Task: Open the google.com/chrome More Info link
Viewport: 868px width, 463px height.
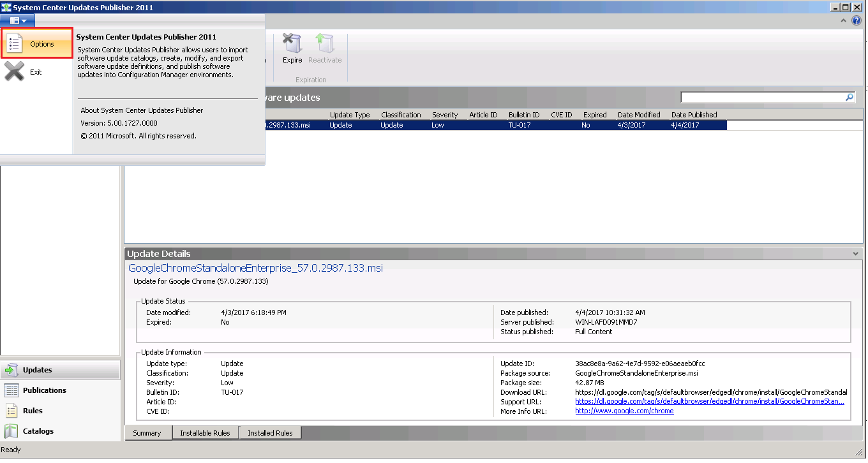Action: click(624, 411)
